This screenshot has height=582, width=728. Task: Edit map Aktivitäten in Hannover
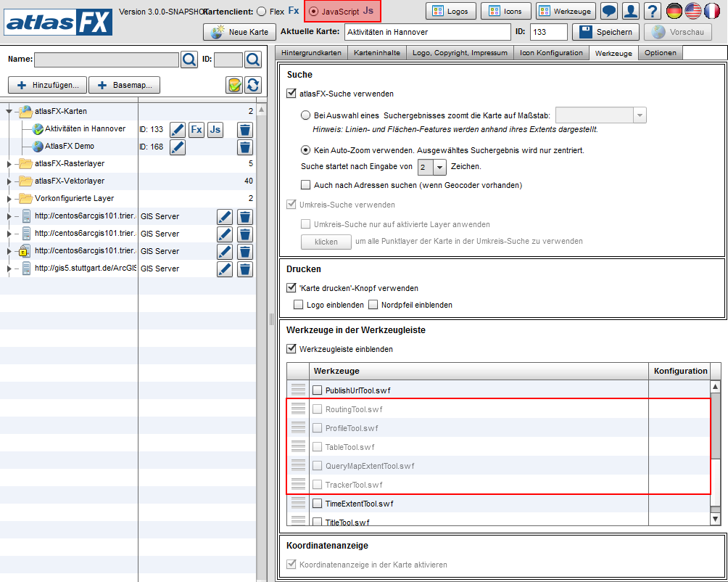(178, 130)
